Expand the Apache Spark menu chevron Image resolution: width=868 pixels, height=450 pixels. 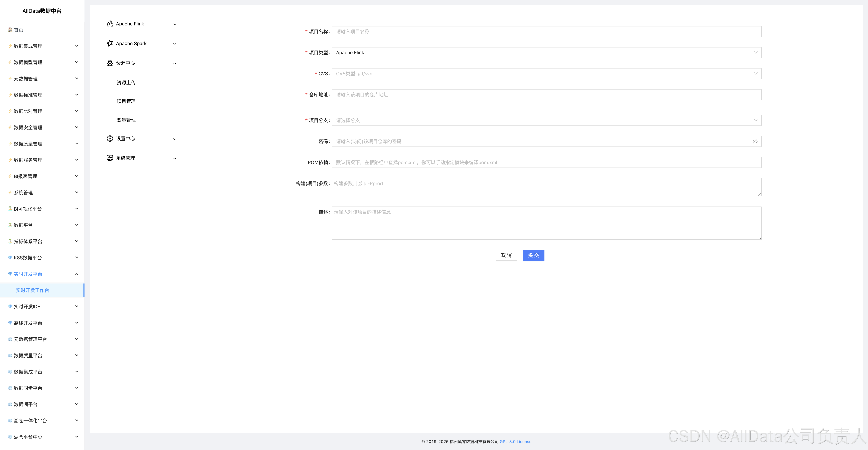click(175, 44)
